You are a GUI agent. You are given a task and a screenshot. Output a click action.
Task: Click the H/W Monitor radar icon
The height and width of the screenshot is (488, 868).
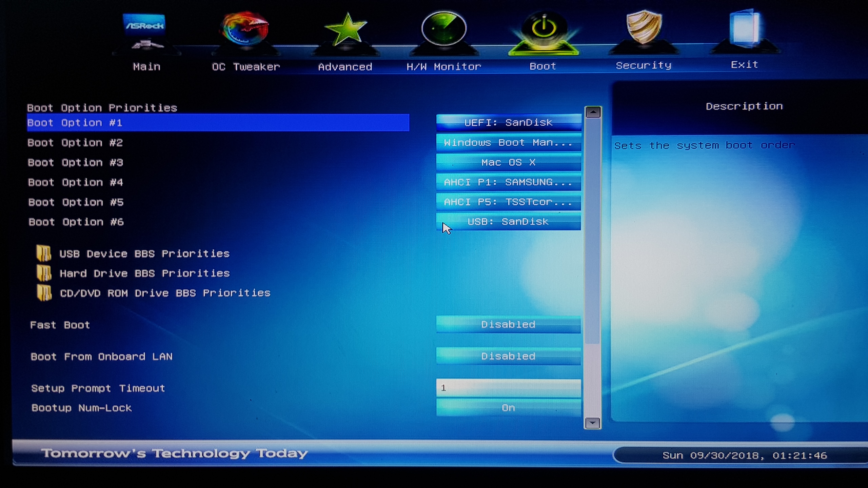click(443, 28)
